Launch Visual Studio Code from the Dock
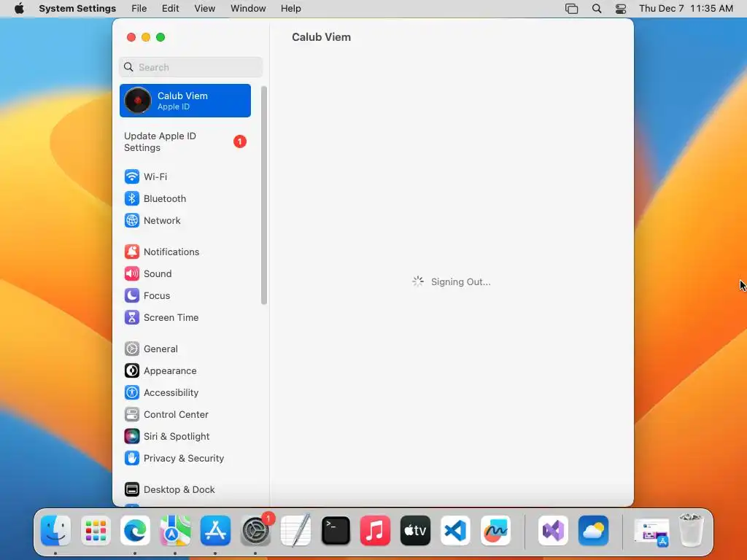Screen dimensions: 747x560 click(x=455, y=531)
